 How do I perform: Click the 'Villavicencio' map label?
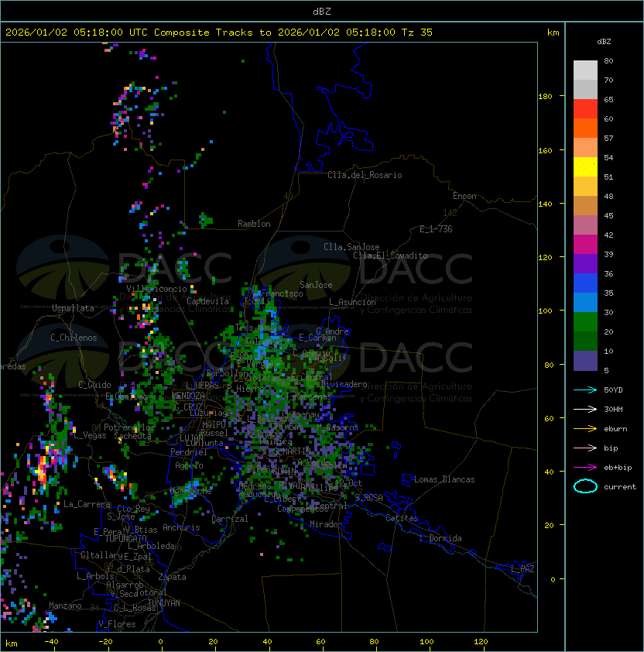pyautogui.click(x=156, y=289)
